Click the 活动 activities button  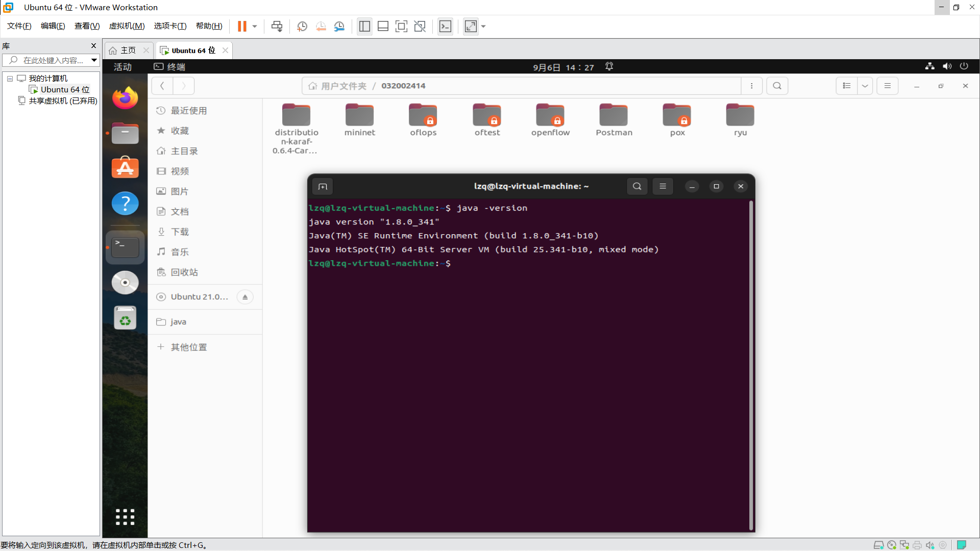122,67
